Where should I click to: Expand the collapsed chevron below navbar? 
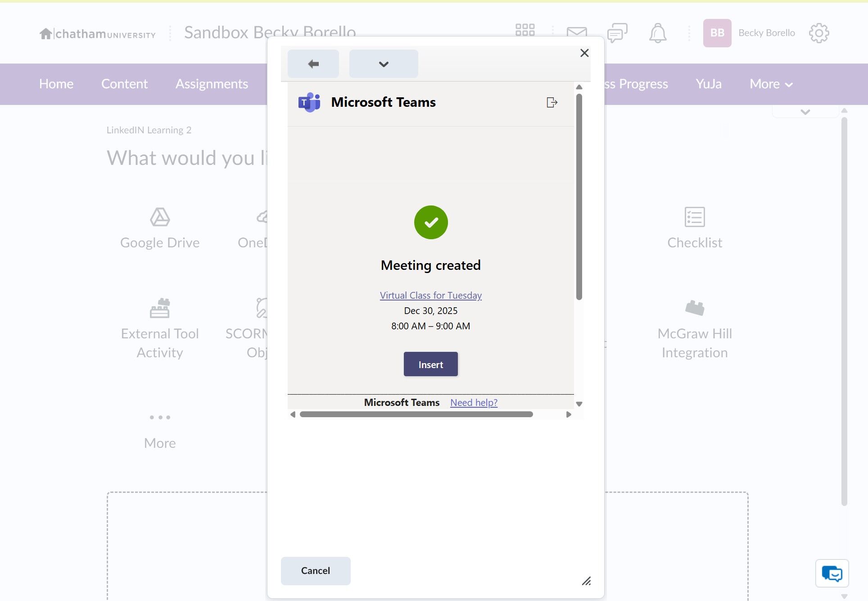(805, 112)
